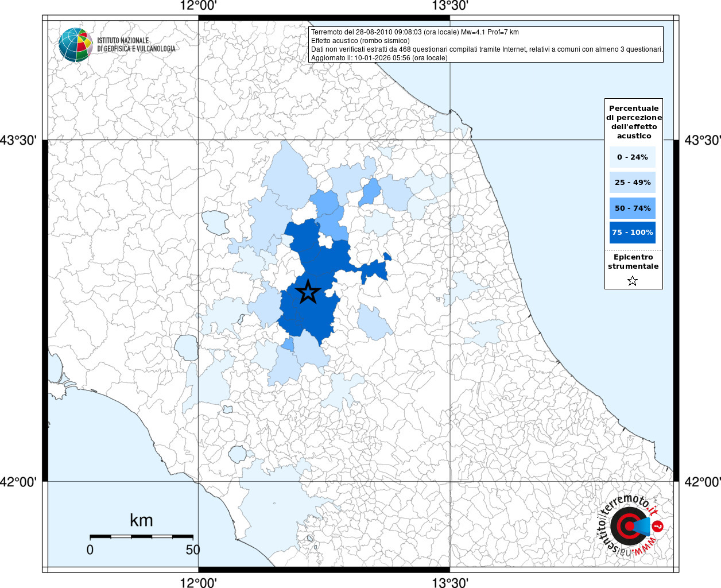Click 'Epicentro strumentale' legend label
Screen dimensions: 721x588
(633, 262)
